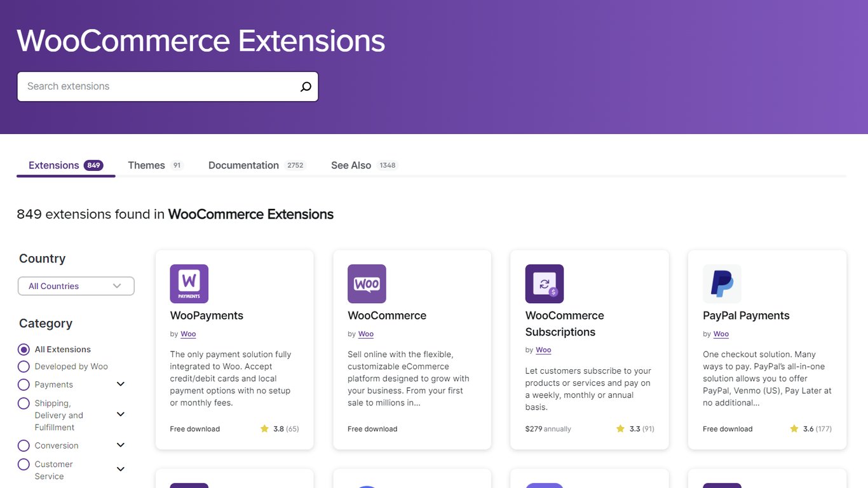Click the Woo link under WooPayments

pyautogui.click(x=187, y=334)
